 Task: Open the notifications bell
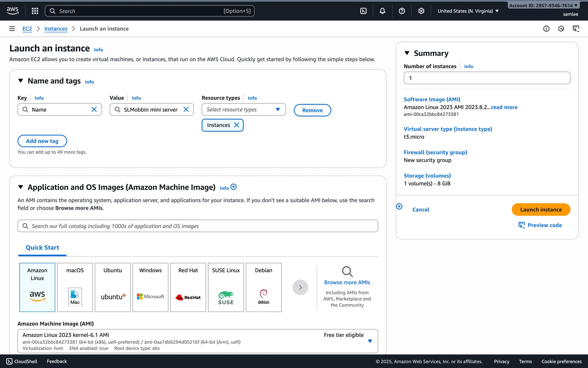382,11
